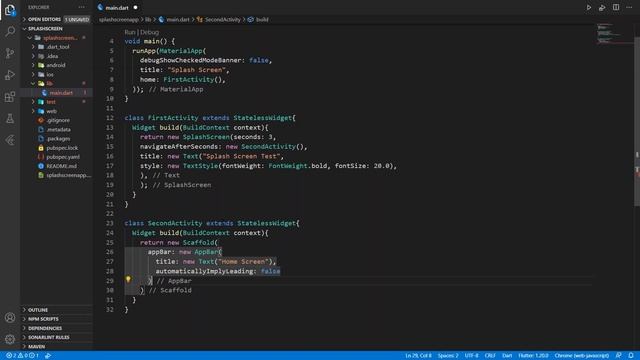This screenshot has height=360, width=640.
Task: Click the Debug code lens above main()
Action: click(149, 32)
